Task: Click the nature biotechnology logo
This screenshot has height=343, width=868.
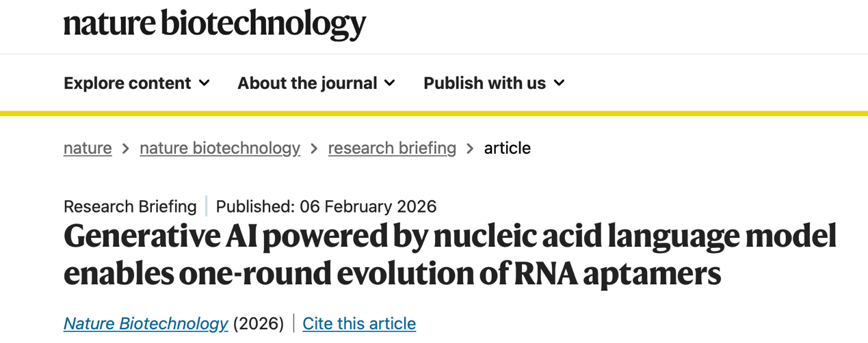Action: tap(215, 24)
